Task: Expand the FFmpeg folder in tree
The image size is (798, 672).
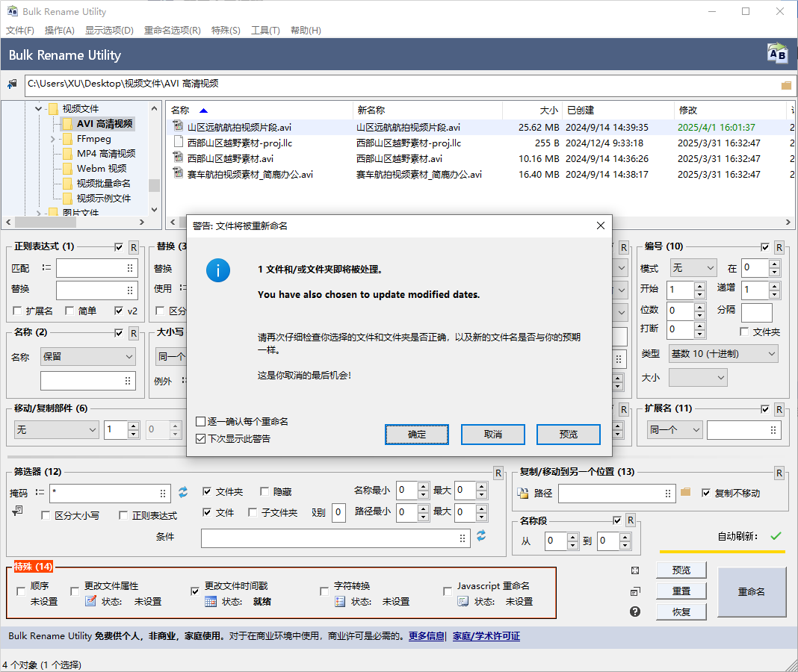Action: 52,139
